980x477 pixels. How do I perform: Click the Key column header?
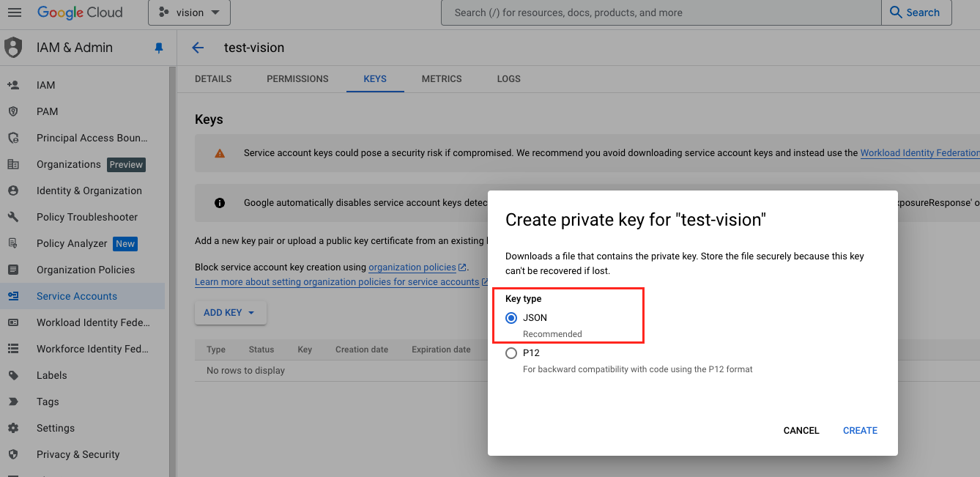click(x=305, y=350)
